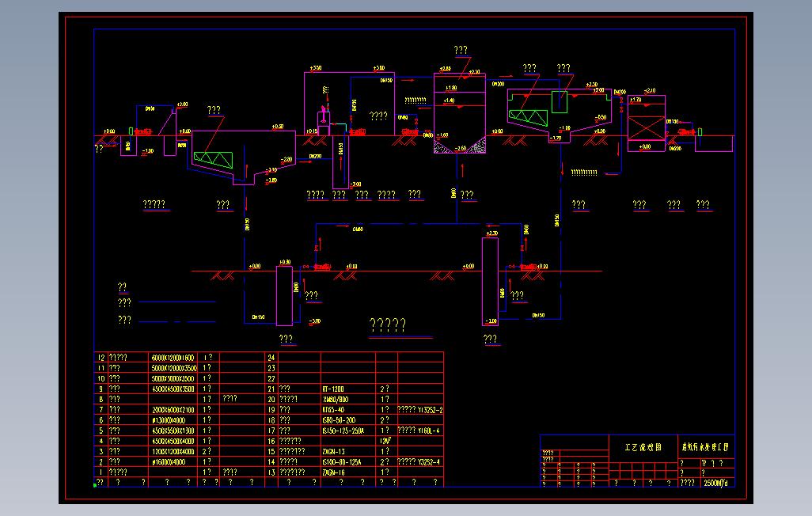The height and width of the screenshot is (516, 812).
Task: Select the φ13000X4000 dimension in row 6
Action: point(169,420)
